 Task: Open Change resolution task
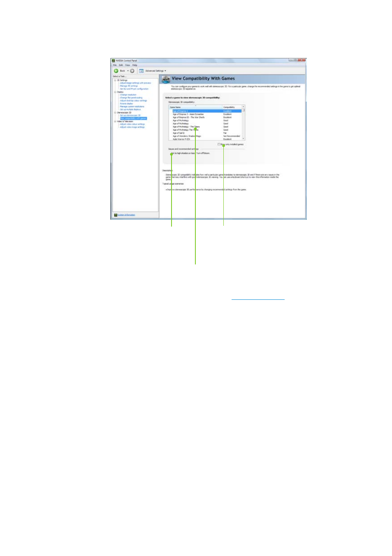pyautogui.click(x=128, y=95)
